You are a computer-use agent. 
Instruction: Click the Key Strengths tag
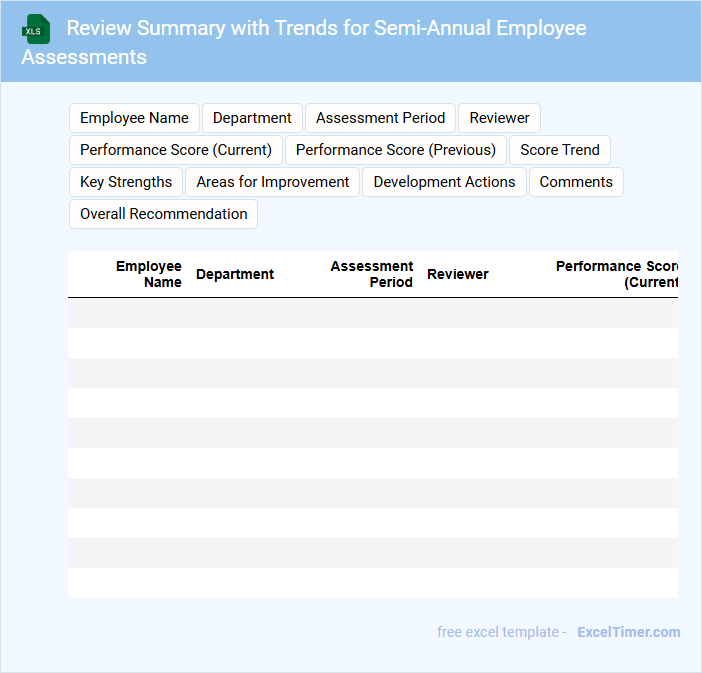(126, 182)
